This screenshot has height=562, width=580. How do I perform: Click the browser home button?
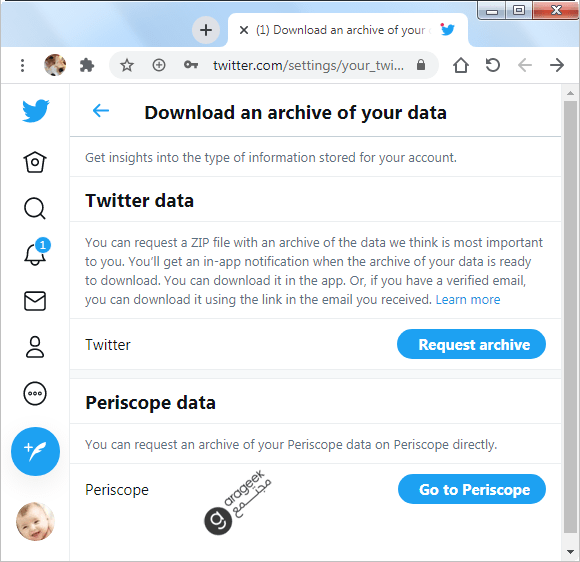coord(461,65)
